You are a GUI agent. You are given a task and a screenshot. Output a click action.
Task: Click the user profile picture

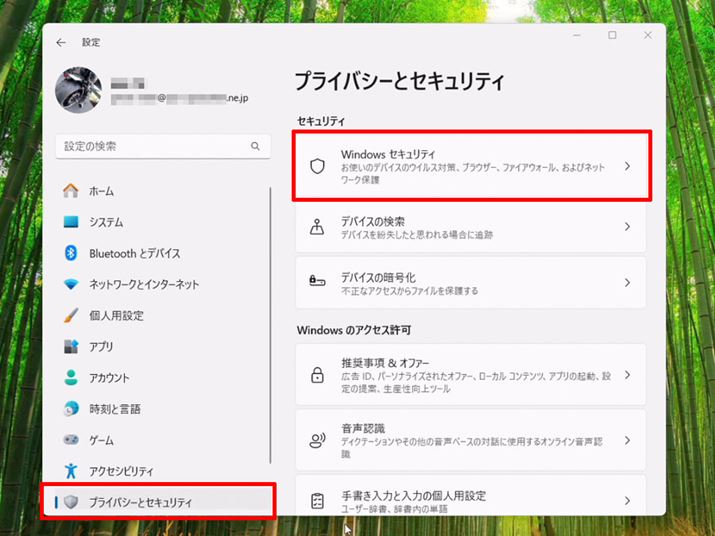pos(77,91)
